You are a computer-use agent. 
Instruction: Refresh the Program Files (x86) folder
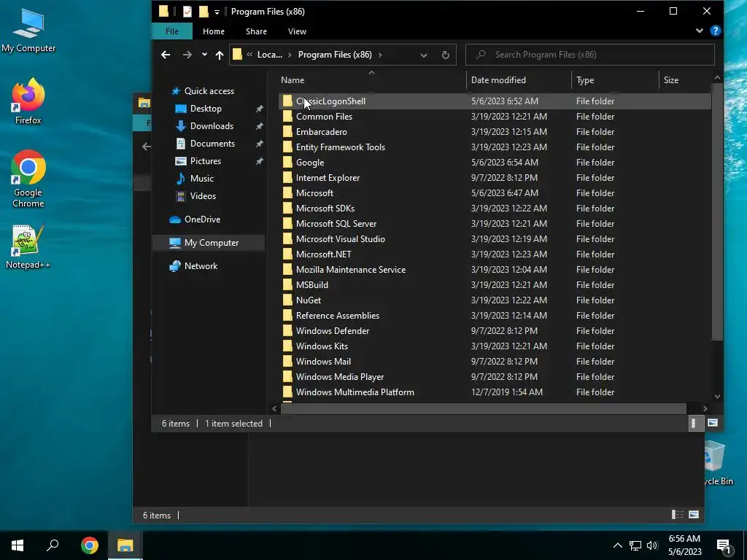tap(446, 55)
